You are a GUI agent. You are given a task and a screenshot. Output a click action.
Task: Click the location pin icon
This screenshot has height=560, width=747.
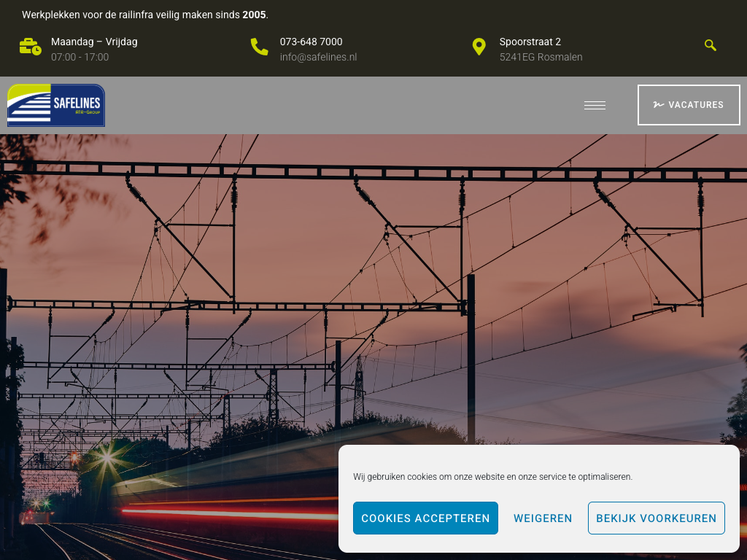pos(479,47)
